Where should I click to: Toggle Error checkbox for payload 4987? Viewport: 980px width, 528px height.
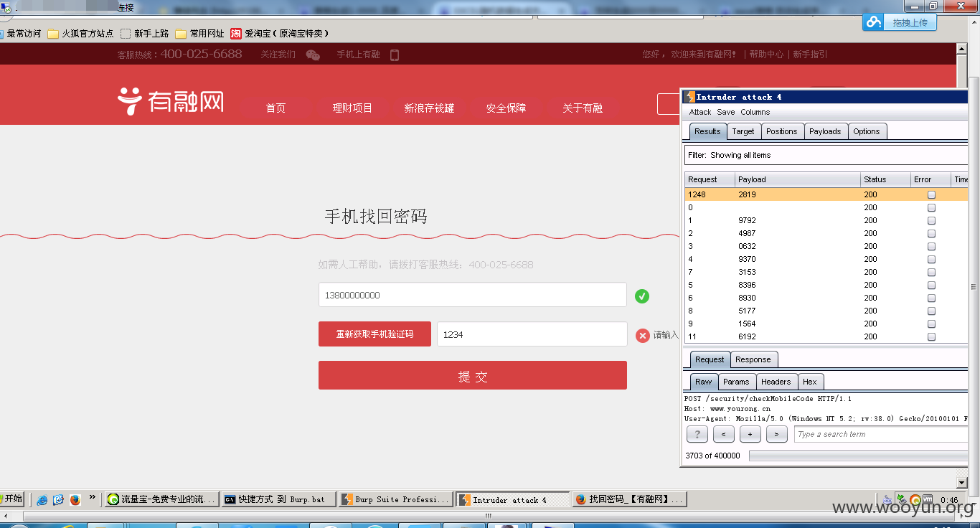pos(931,233)
